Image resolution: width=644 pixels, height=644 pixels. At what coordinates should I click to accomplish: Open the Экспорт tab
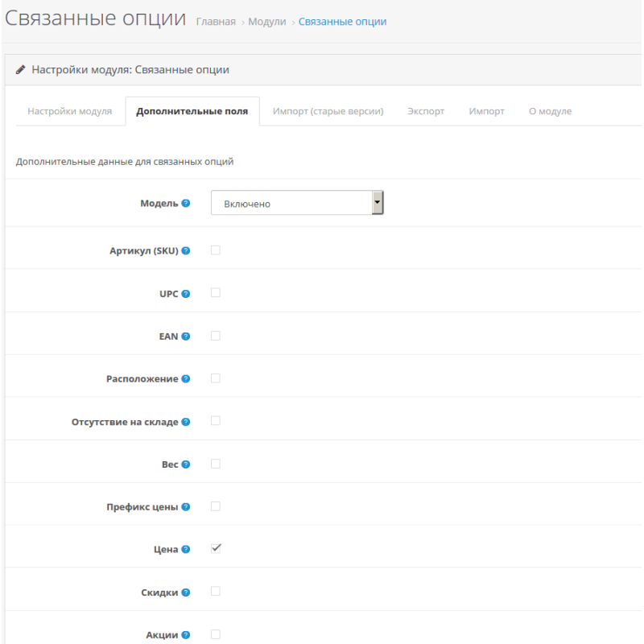click(426, 111)
